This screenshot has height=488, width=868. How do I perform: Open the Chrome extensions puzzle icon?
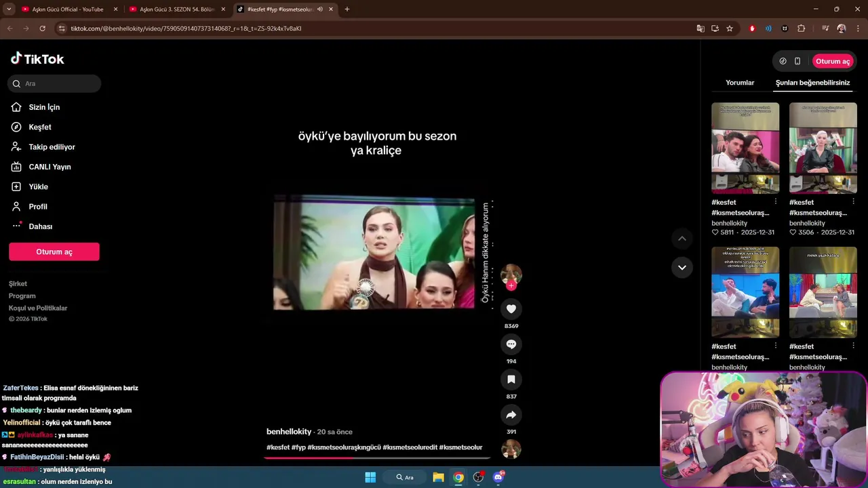802,28
